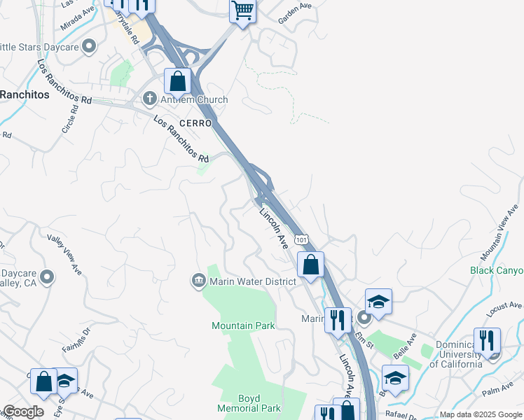Select the Marin Water District museum pin
The height and width of the screenshot is (420, 524).
[198, 281]
